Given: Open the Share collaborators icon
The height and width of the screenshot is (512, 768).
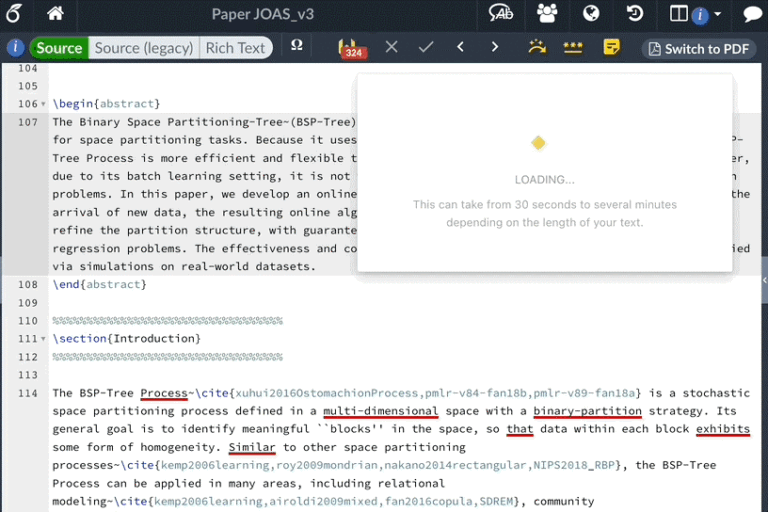Looking at the screenshot, I should 547,13.
